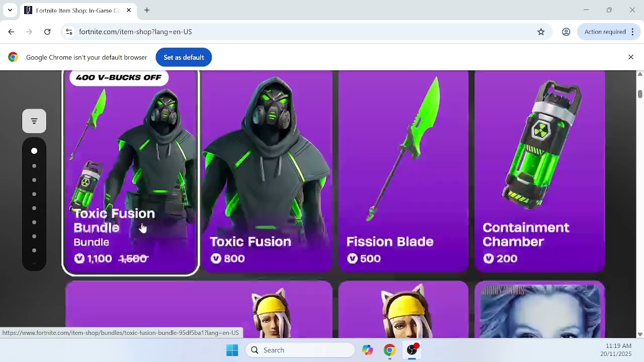The height and width of the screenshot is (362, 644).
Task: Click the Chrome taskbar icon
Action: pos(389,350)
